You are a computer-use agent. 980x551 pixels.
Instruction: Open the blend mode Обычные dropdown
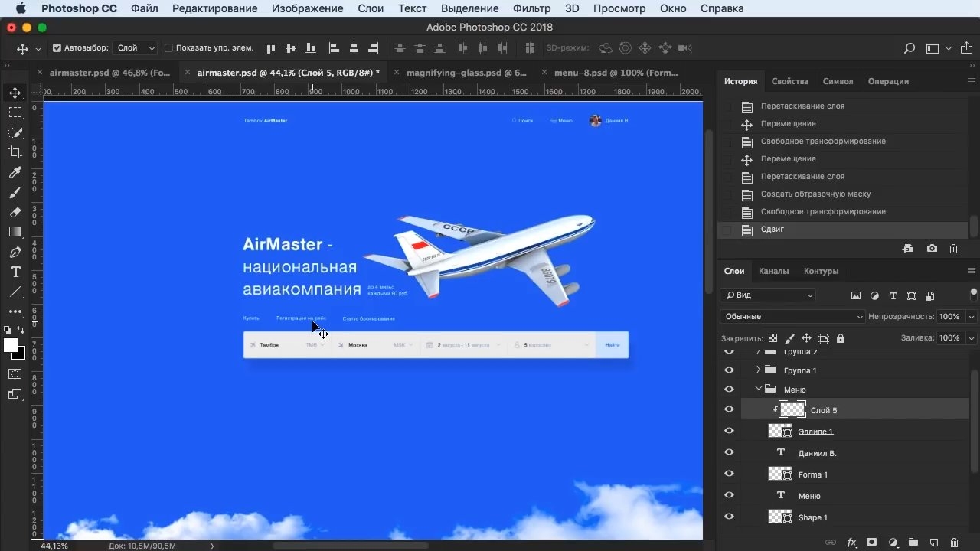[792, 317]
